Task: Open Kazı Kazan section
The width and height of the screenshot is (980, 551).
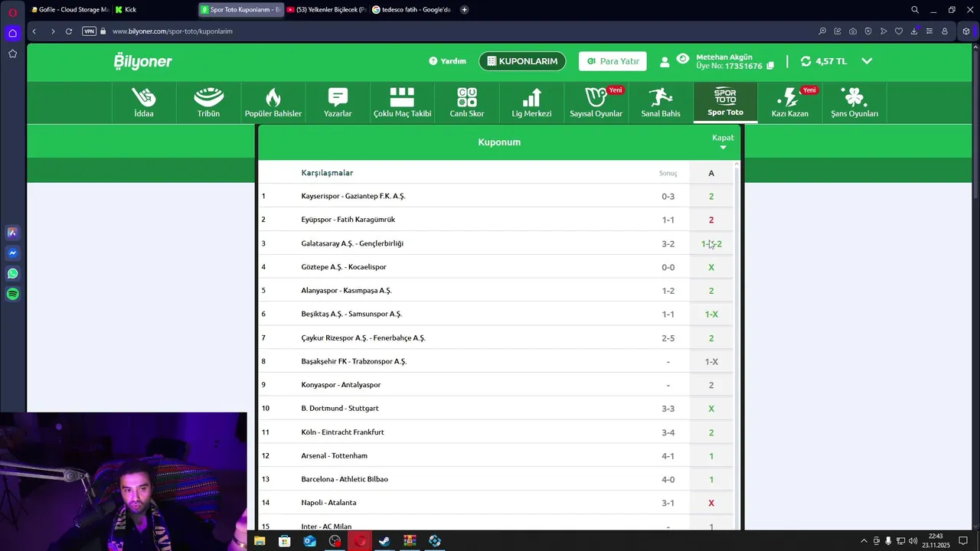Action: [790, 103]
